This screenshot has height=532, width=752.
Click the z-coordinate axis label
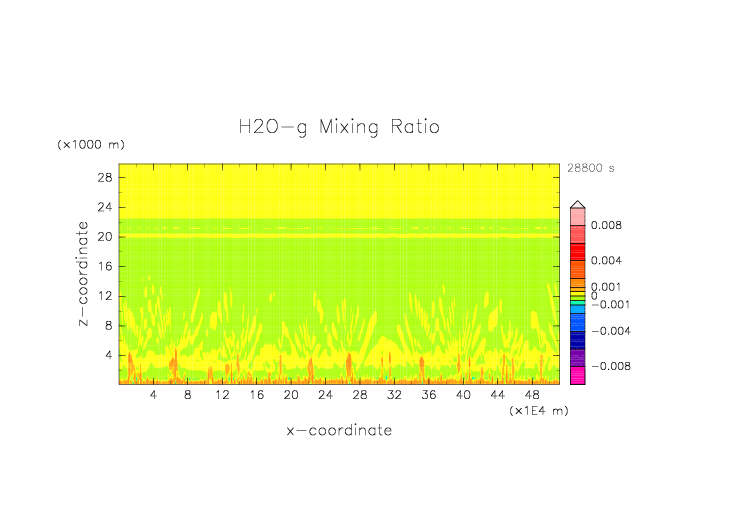coord(83,273)
